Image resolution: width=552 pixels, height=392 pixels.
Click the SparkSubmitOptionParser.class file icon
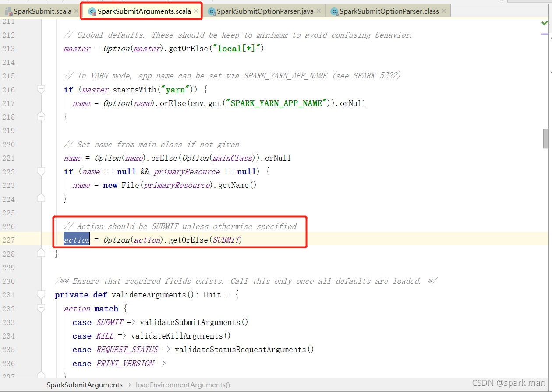pyautogui.click(x=334, y=11)
